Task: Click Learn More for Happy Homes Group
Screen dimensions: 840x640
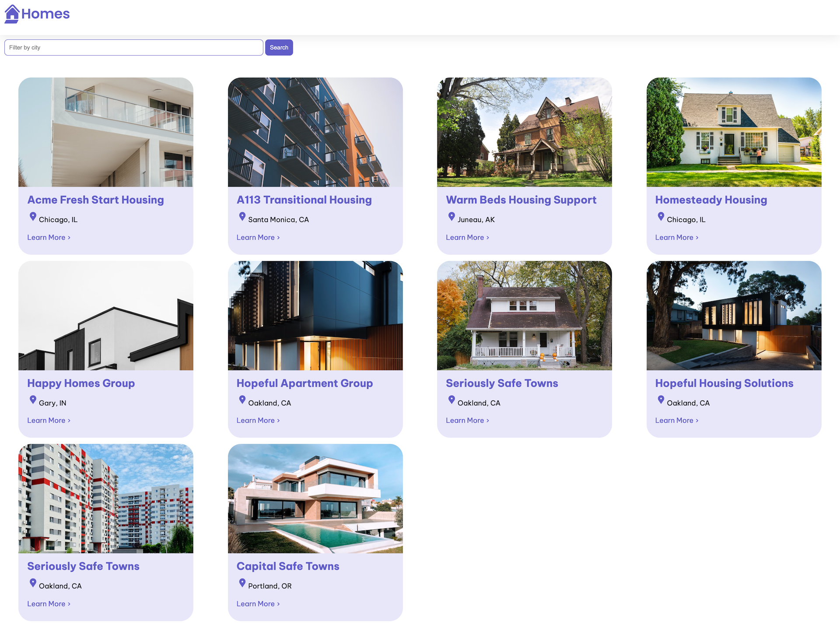Action: 49,420
